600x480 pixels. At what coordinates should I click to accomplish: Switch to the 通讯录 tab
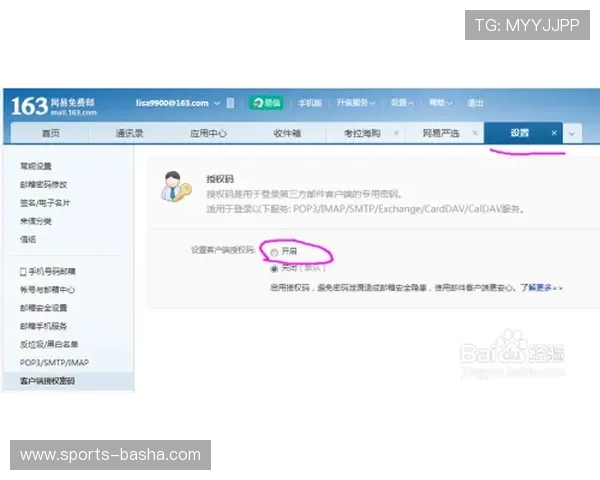coord(129,133)
